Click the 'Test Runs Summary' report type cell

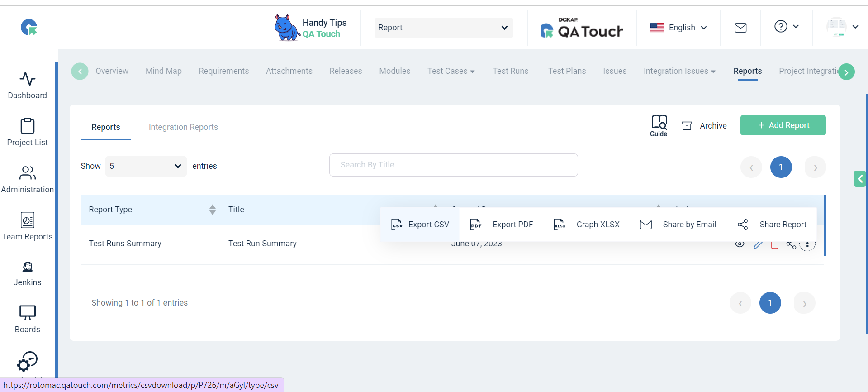click(x=125, y=244)
